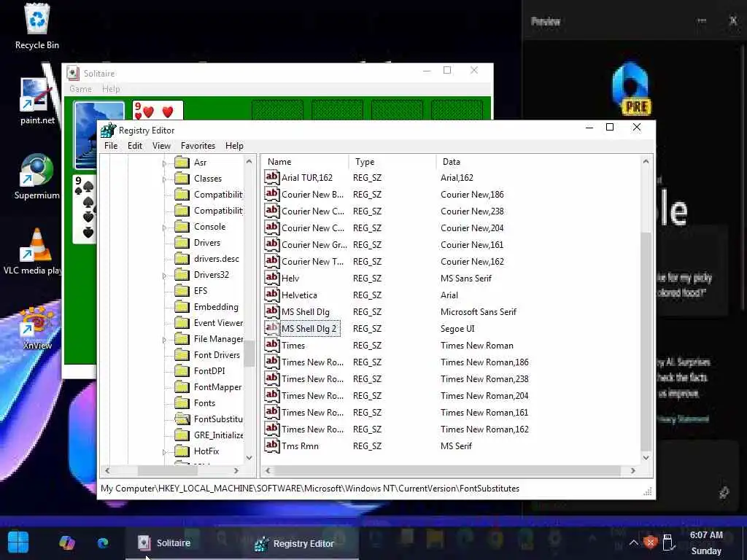The height and width of the screenshot is (560, 747).
Task: Sort values by the Data column header
Action: [538, 162]
